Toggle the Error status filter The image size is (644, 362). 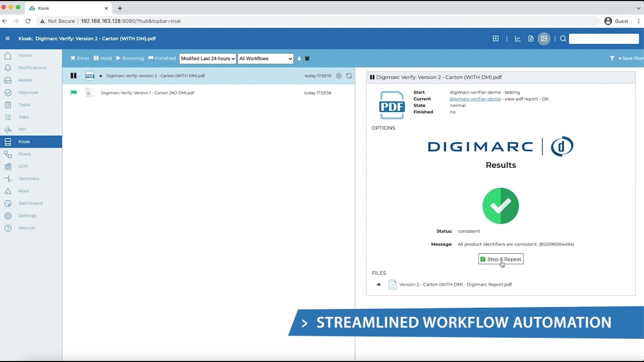coord(80,58)
